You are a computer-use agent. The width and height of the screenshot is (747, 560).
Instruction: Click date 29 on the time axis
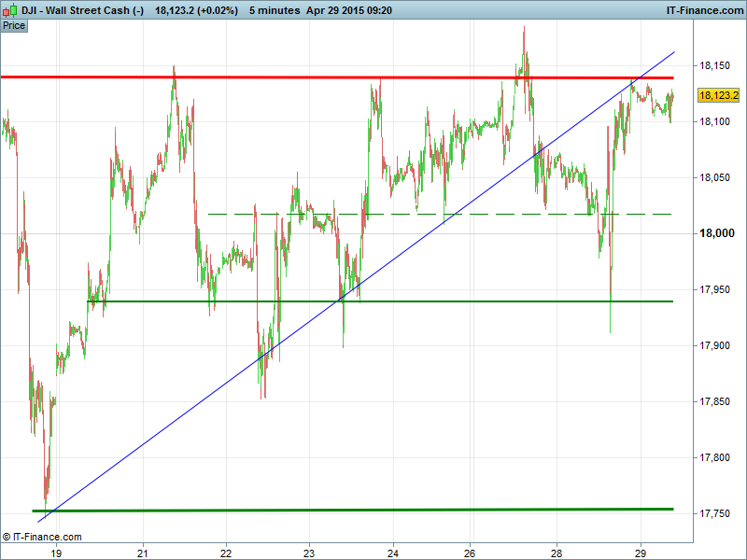[641, 552]
